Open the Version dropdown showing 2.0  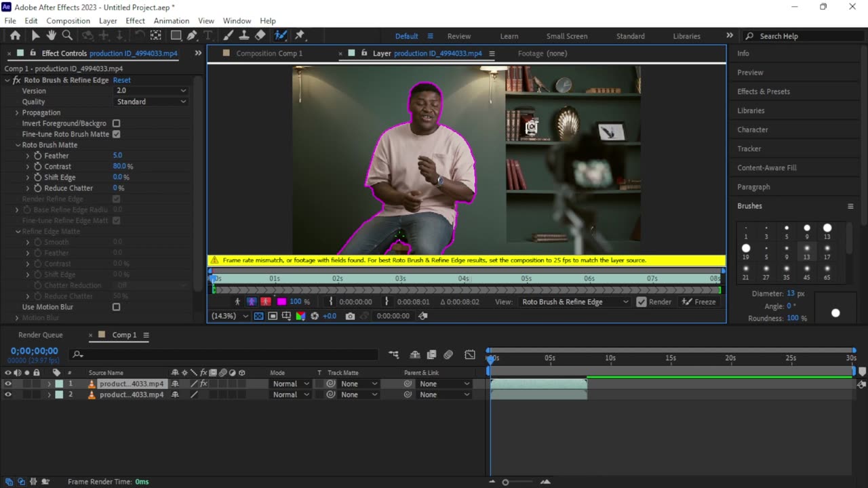[x=151, y=91]
